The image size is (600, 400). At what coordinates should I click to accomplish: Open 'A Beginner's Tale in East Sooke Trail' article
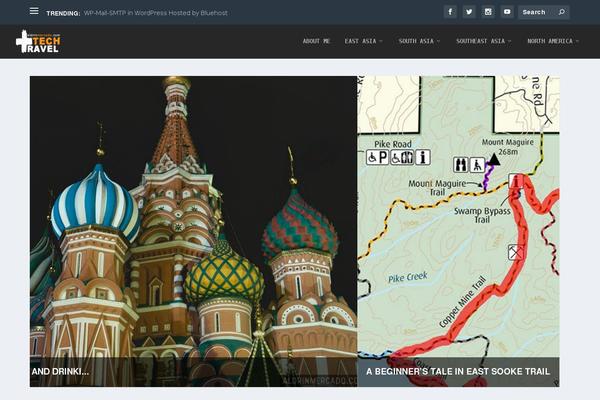(458, 371)
